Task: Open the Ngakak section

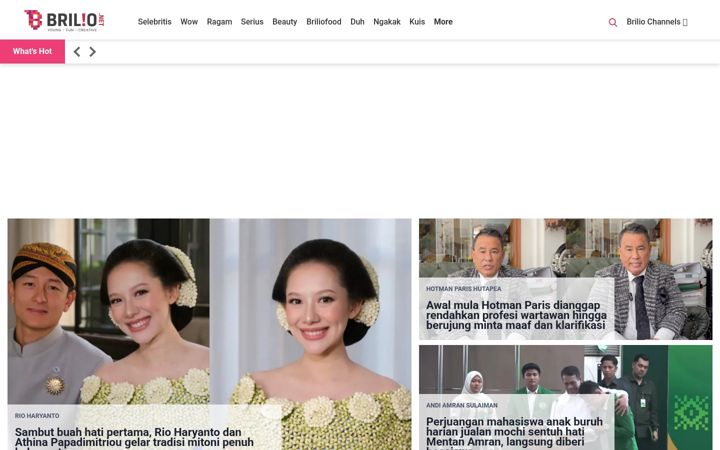Action: click(x=387, y=22)
